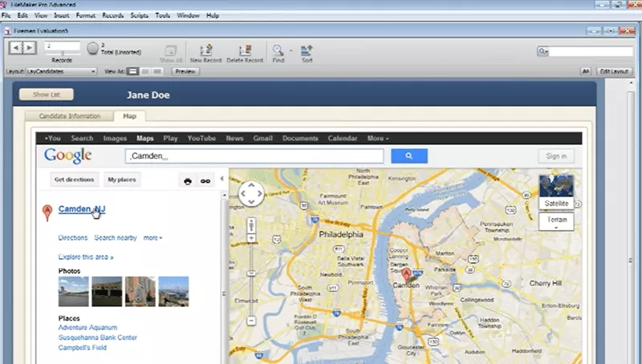Screen dimensions: 642x364
Task: Open the Search nearby link
Action: pos(116,237)
